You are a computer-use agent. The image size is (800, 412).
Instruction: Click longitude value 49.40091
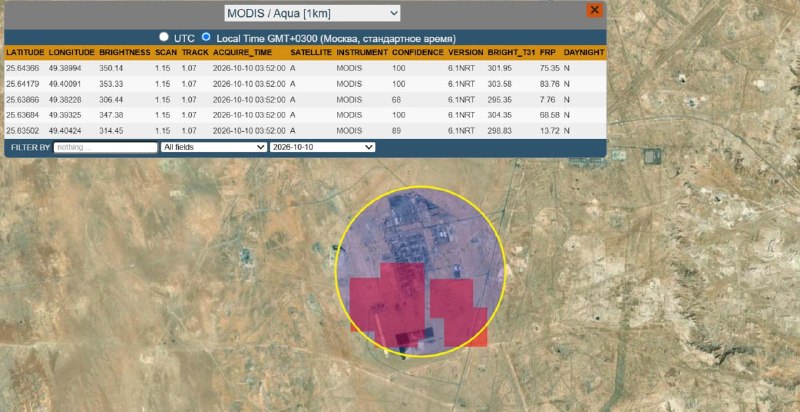65,84
